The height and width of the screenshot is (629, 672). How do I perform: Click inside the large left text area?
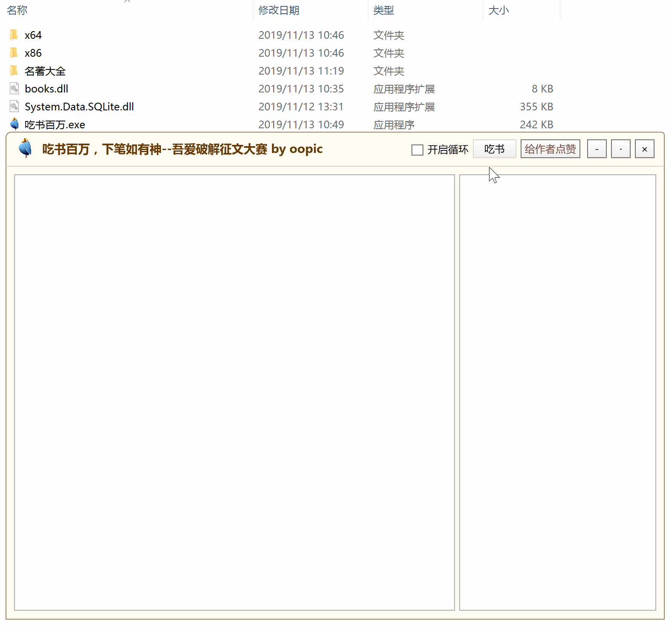pyautogui.click(x=235, y=392)
